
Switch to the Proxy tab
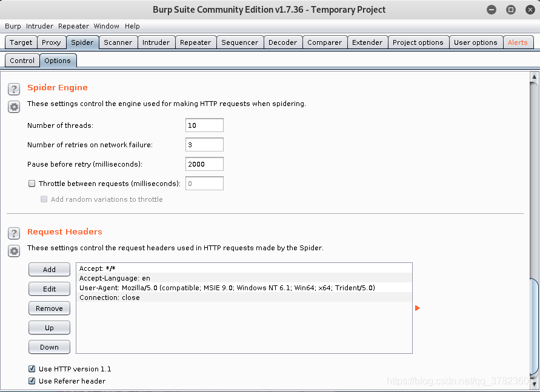[x=52, y=42]
